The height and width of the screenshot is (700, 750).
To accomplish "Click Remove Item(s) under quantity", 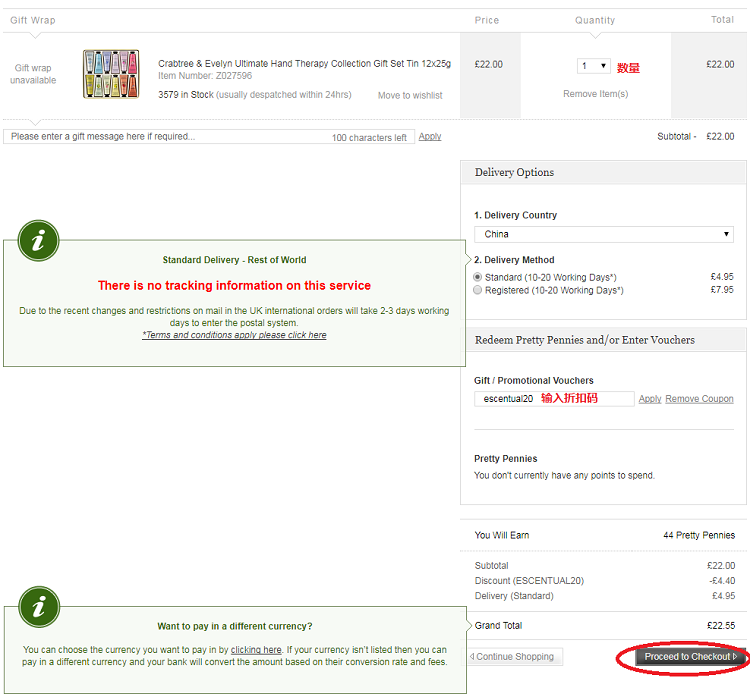I will [x=595, y=94].
